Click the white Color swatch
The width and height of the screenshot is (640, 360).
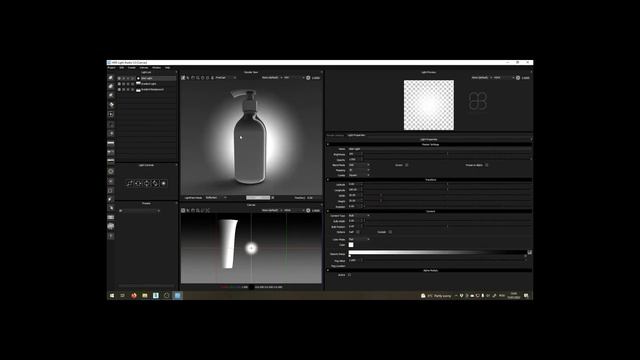[x=351, y=245]
